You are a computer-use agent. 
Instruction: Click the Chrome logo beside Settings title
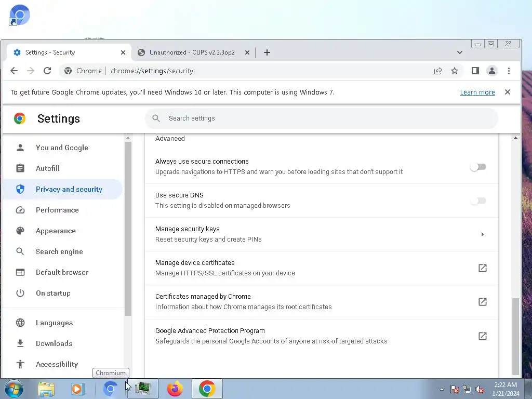tap(20, 118)
